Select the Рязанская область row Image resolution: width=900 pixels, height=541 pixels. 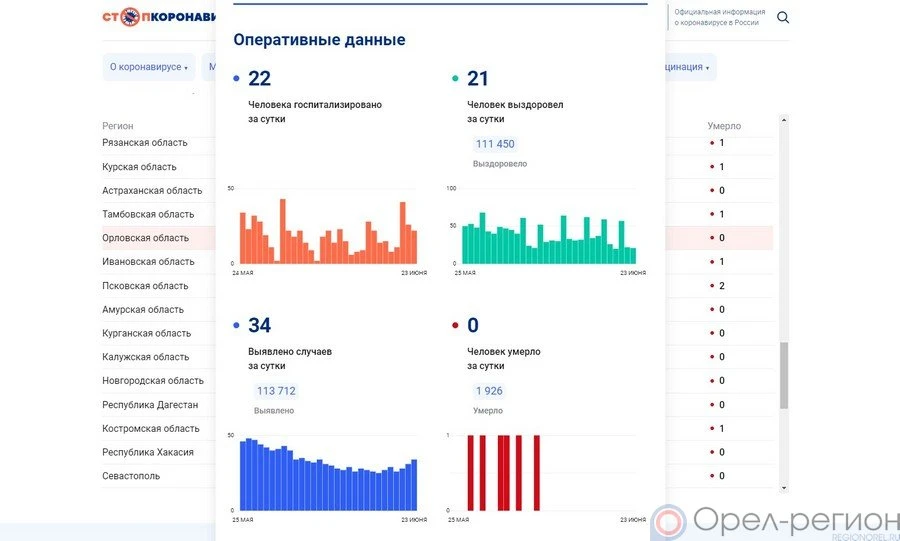[x=145, y=143]
